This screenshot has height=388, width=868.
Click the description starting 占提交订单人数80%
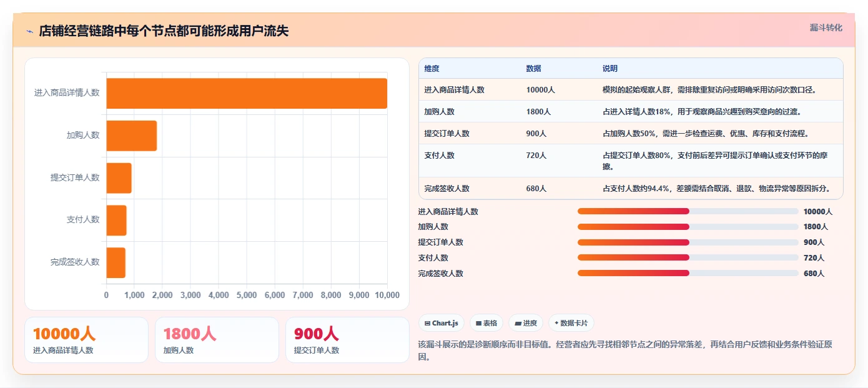[x=715, y=161]
